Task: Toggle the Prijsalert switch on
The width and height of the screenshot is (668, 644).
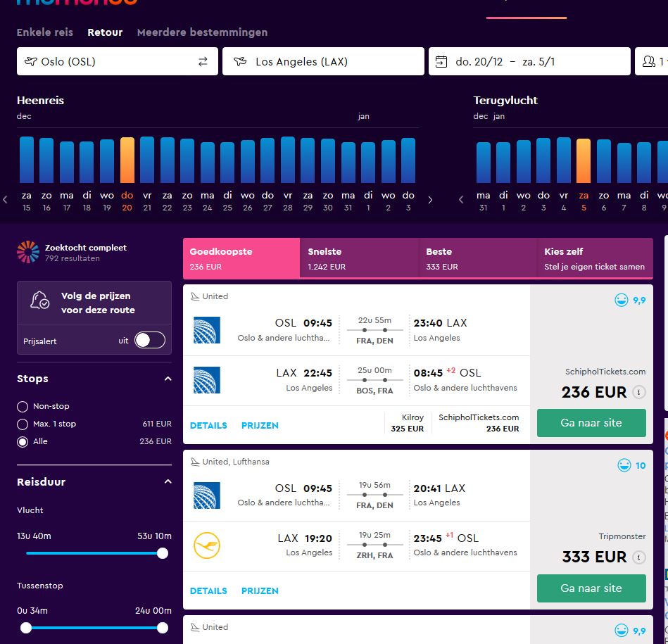Action: click(150, 341)
